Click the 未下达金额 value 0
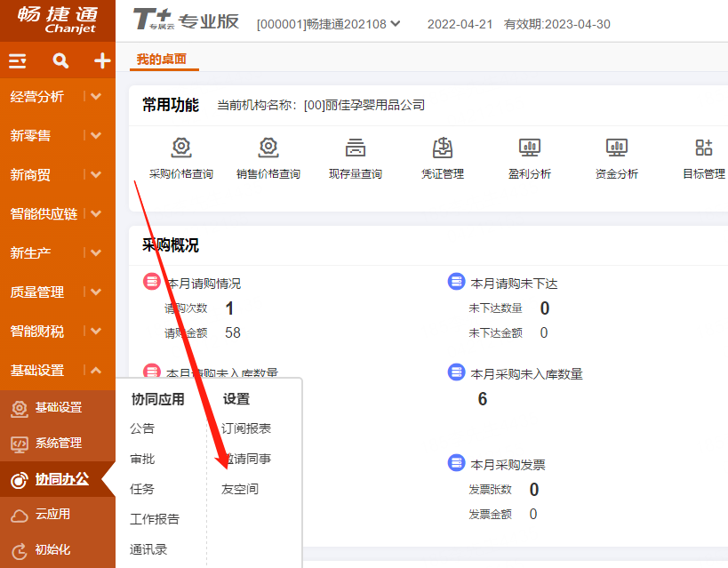This screenshot has height=568, width=728. [x=544, y=332]
